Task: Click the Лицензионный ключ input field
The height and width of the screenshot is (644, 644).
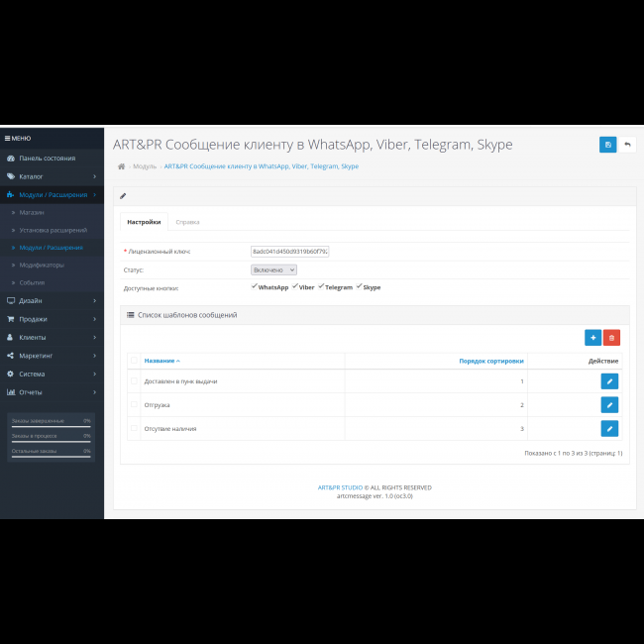Action: coord(289,252)
